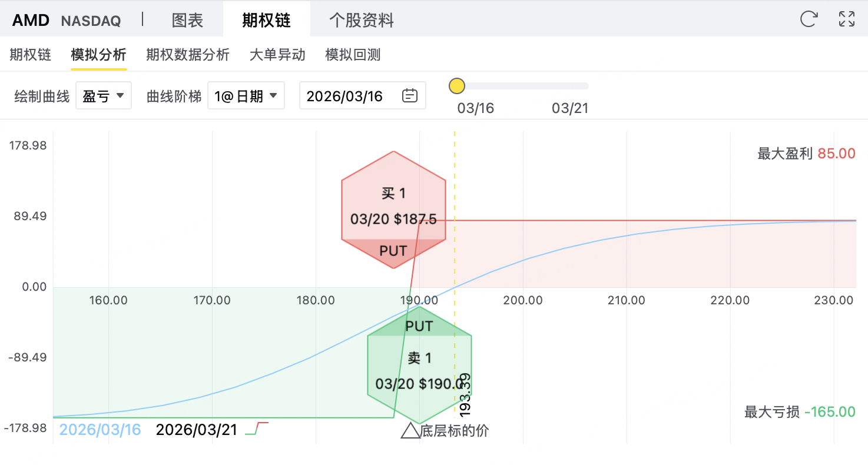Select the 期权数据分析 sub-tab
Screen dimensions: 868x465
188,55
